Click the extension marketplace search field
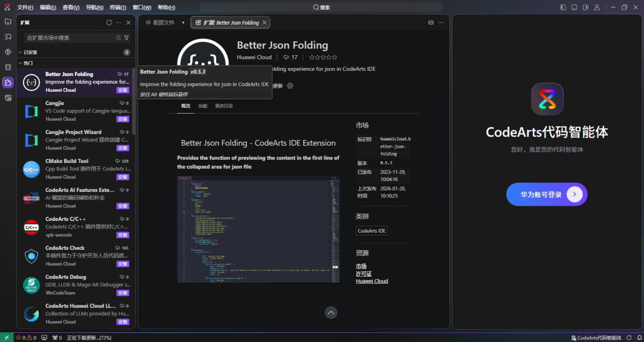 tap(70, 38)
